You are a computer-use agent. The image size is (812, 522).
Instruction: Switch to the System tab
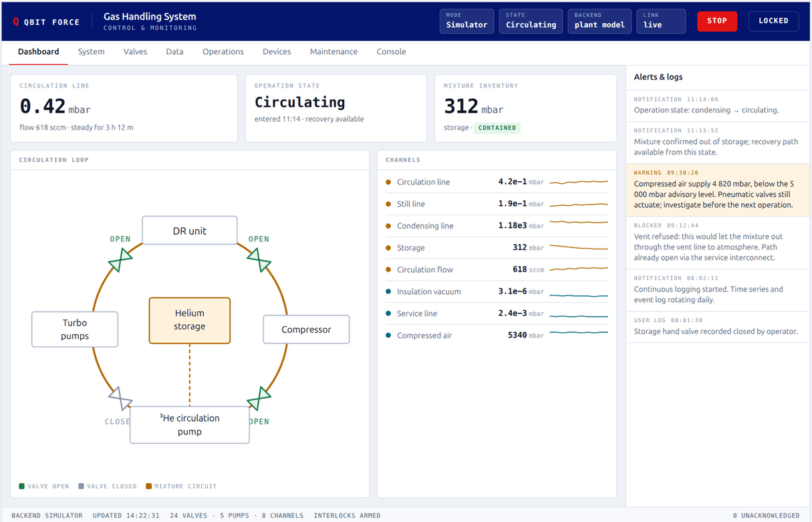91,51
